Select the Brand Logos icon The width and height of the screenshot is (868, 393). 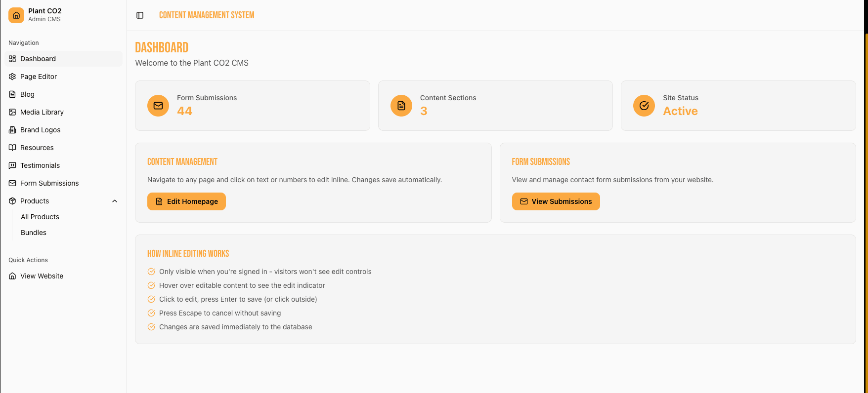12,130
